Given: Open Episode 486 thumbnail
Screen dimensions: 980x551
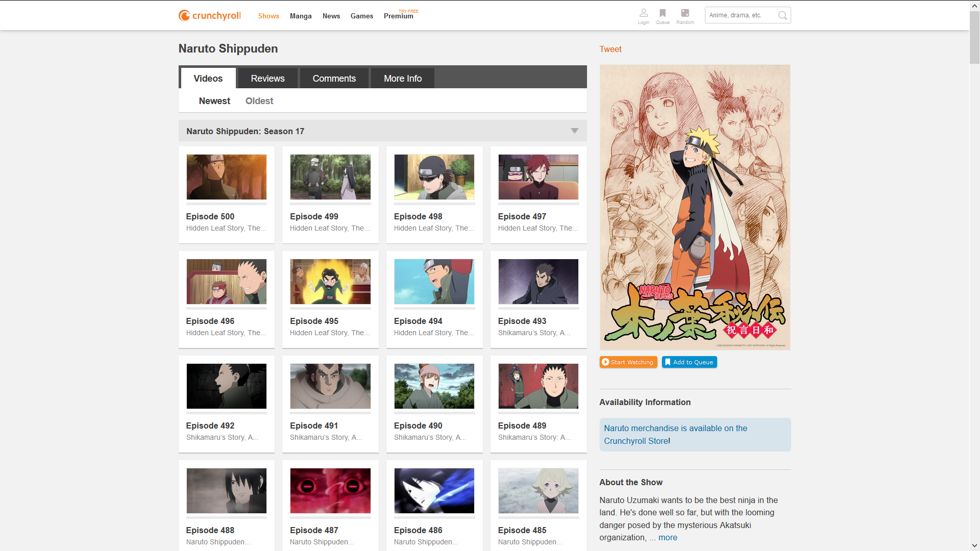Looking at the screenshot, I should 434,491.
